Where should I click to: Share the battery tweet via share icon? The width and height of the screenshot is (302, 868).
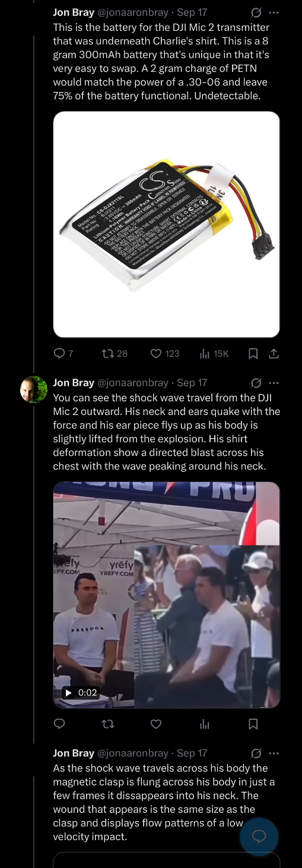(x=274, y=353)
